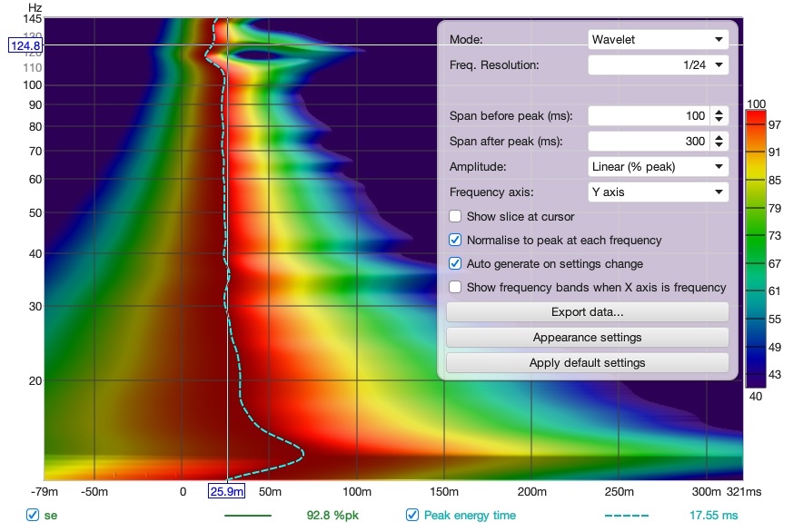Click the Span before peak value field
Viewport: 803px width, 532px height.
point(649,115)
